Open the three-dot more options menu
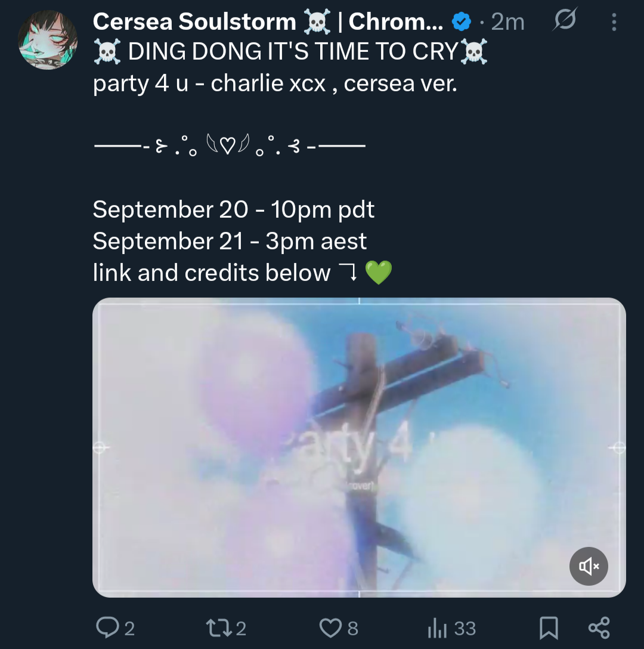Image resolution: width=644 pixels, height=649 pixels. click(614, 21)
